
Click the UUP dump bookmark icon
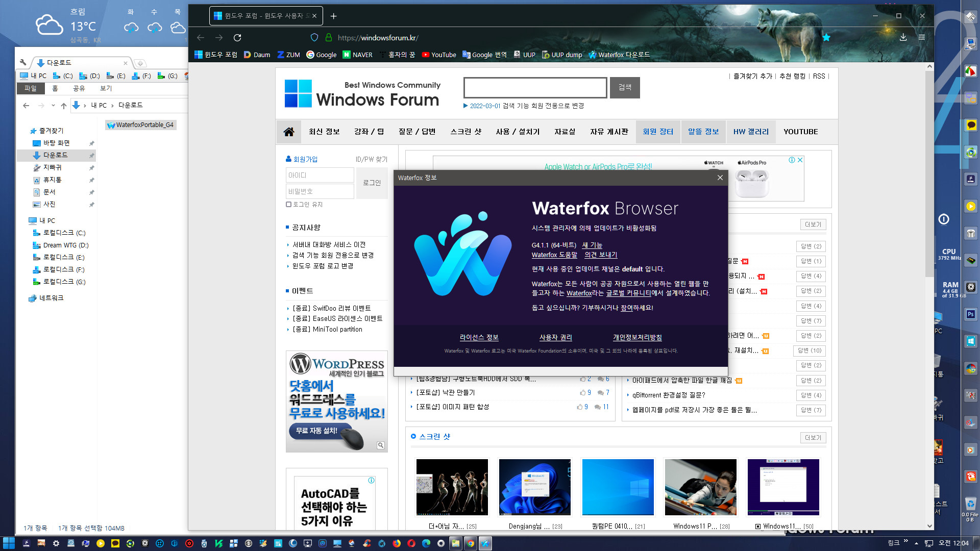[x=544, y=55]
